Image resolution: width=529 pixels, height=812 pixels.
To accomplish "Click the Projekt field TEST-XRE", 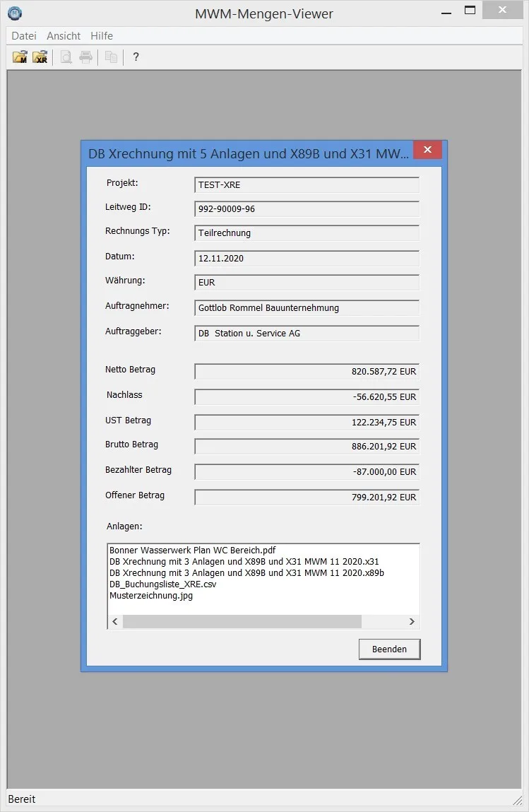I will (307, 185).
